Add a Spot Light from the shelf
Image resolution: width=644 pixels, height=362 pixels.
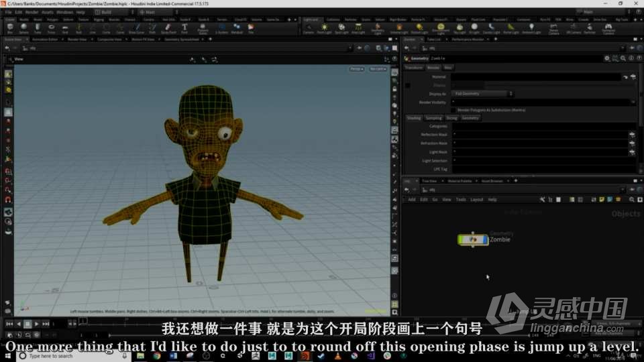341,28
